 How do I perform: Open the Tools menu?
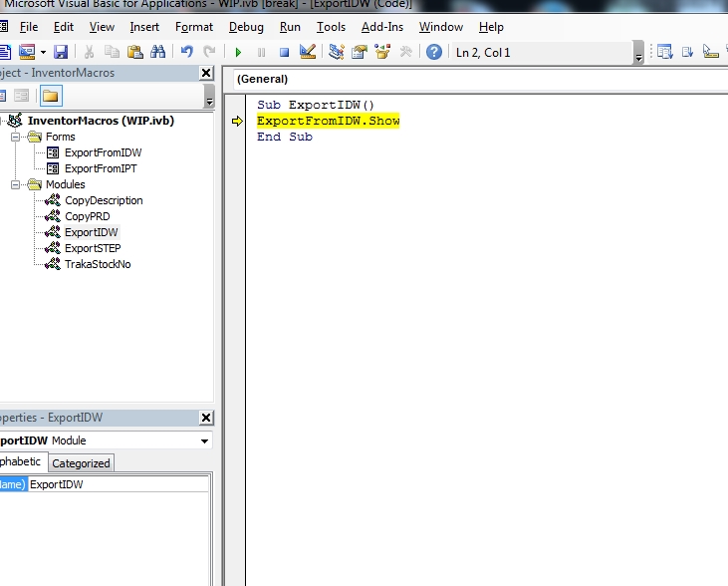[x=331, y=27]
